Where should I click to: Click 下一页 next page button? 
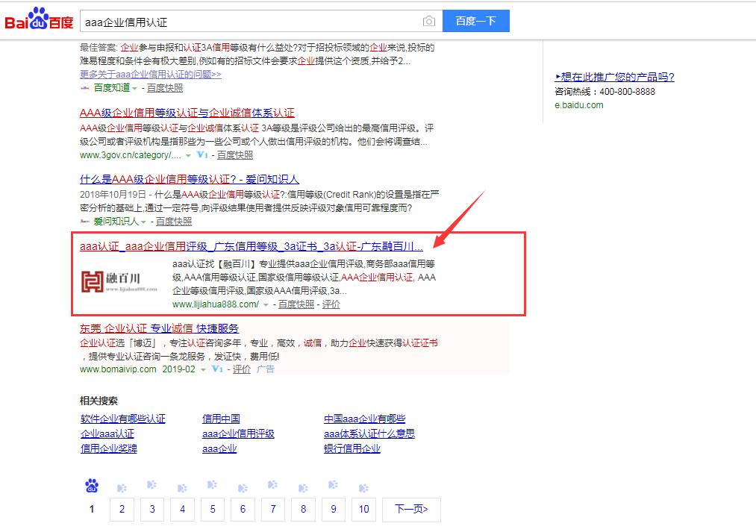pos(411,509)
